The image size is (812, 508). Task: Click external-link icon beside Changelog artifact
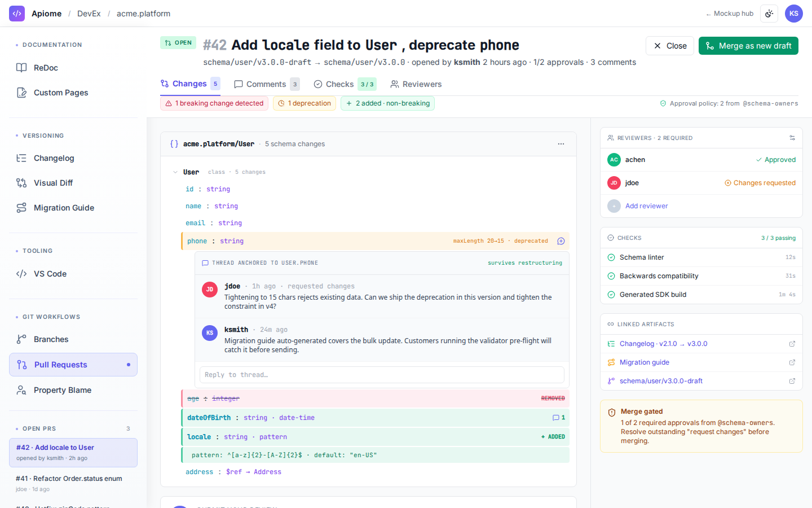click(792, 344)
